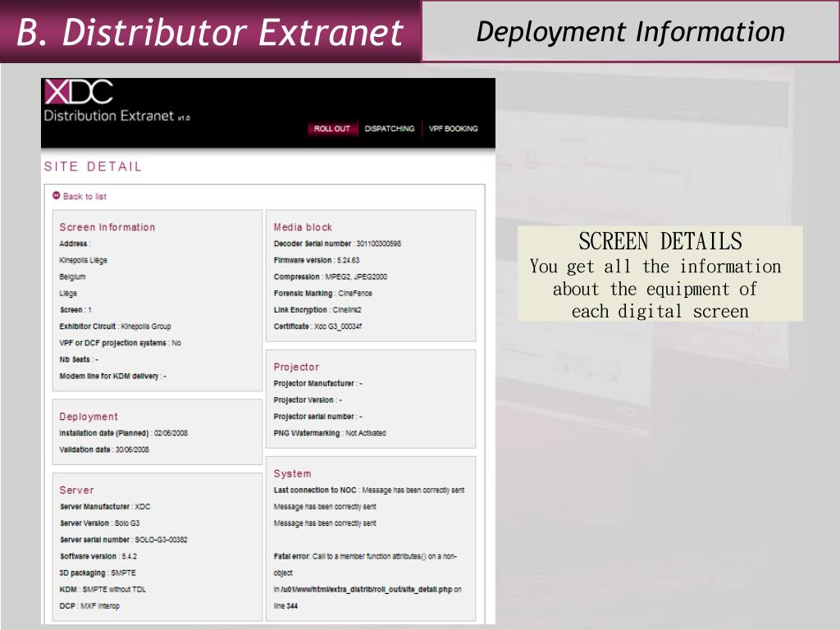Click the Last connection to NOC row

pyautogui.click(x=369, y=491)
